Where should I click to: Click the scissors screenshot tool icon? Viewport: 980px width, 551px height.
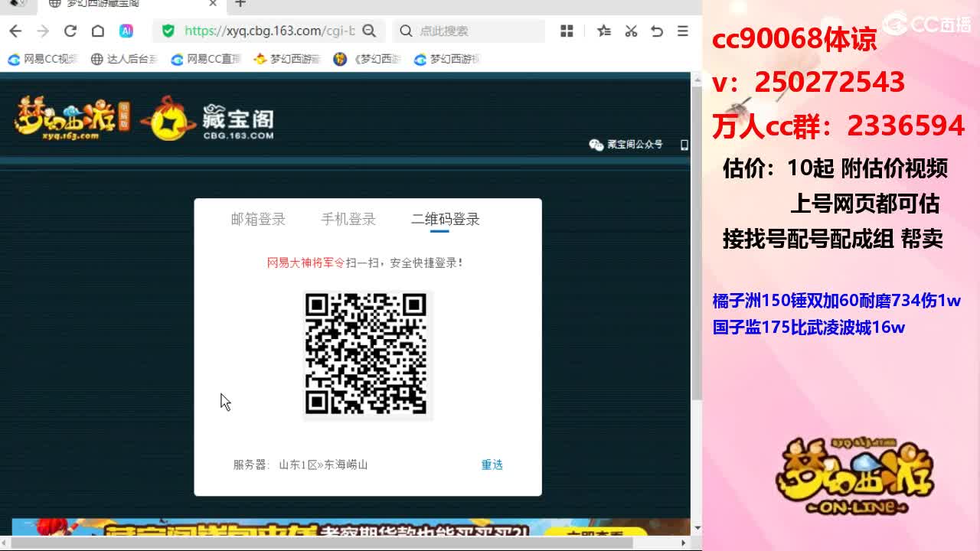(x=631, y=31)
